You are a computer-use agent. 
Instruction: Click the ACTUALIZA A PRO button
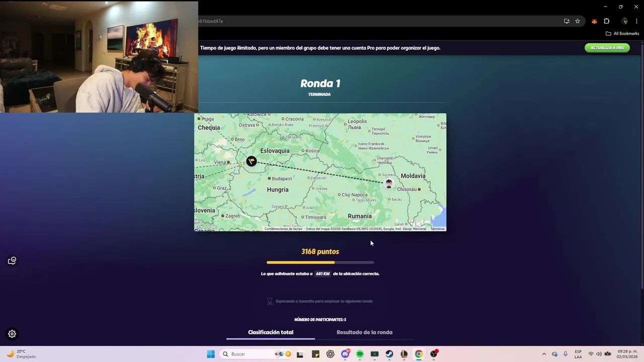607,48
